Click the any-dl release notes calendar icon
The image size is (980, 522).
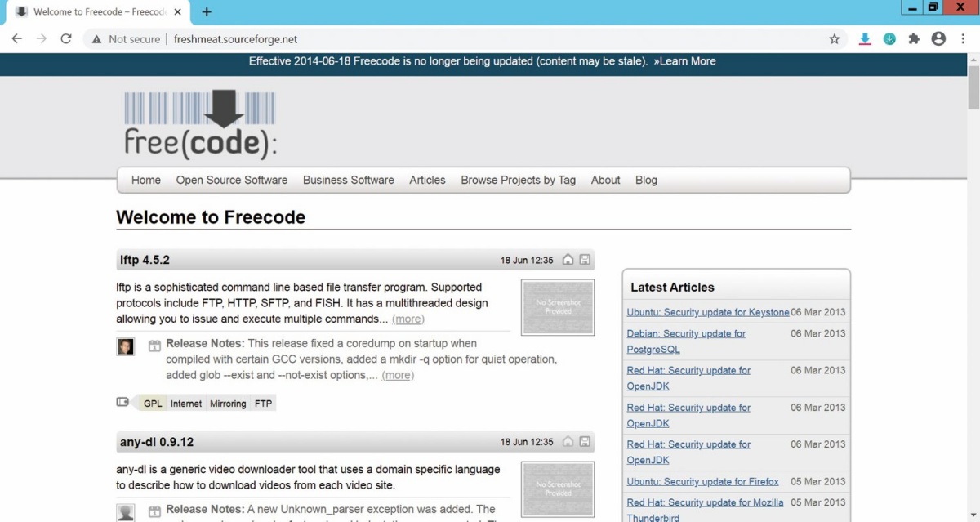coord(154,511)
